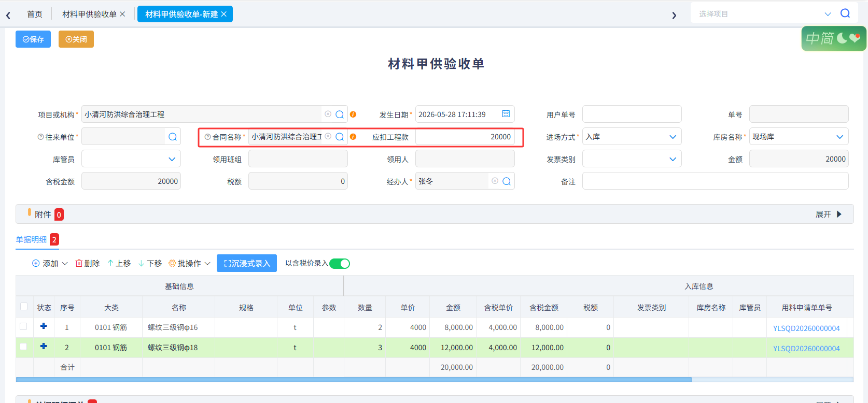
Task: Switch to the 首页 tab
Action: coord(35,14)
